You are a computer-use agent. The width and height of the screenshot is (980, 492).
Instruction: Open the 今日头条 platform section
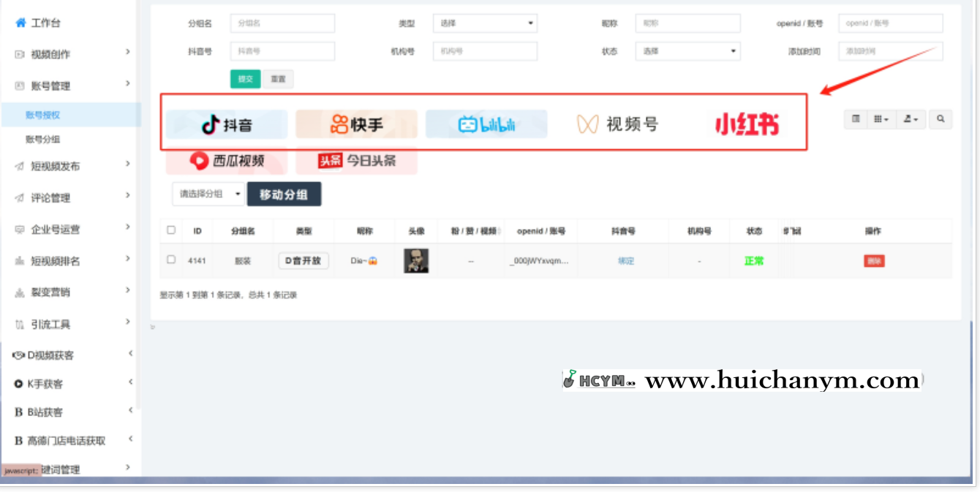coord(356,162)
